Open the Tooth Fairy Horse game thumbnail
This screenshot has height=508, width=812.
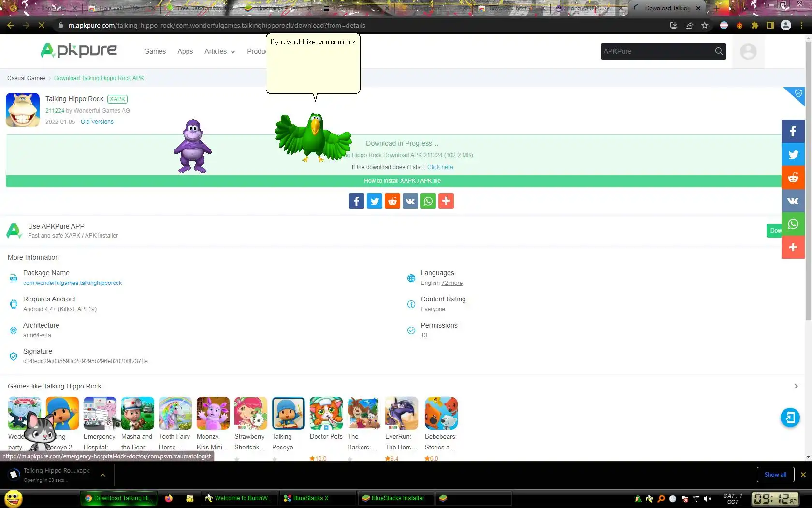click(175, 413)
